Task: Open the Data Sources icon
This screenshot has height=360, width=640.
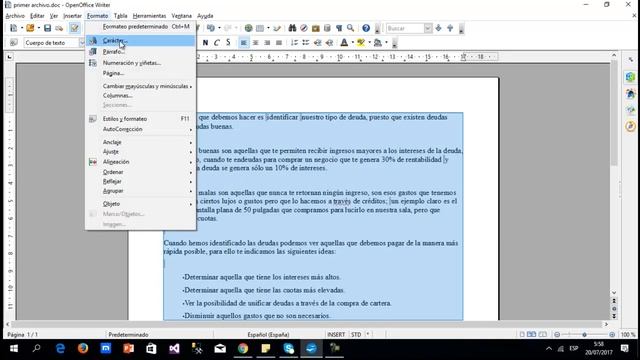Action: 327,28
